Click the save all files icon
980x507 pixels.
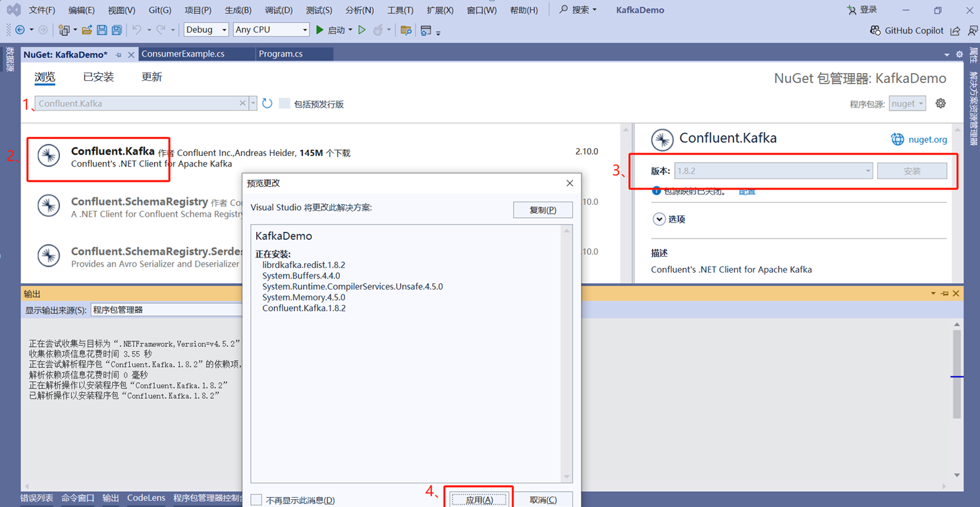pos(117,30)
